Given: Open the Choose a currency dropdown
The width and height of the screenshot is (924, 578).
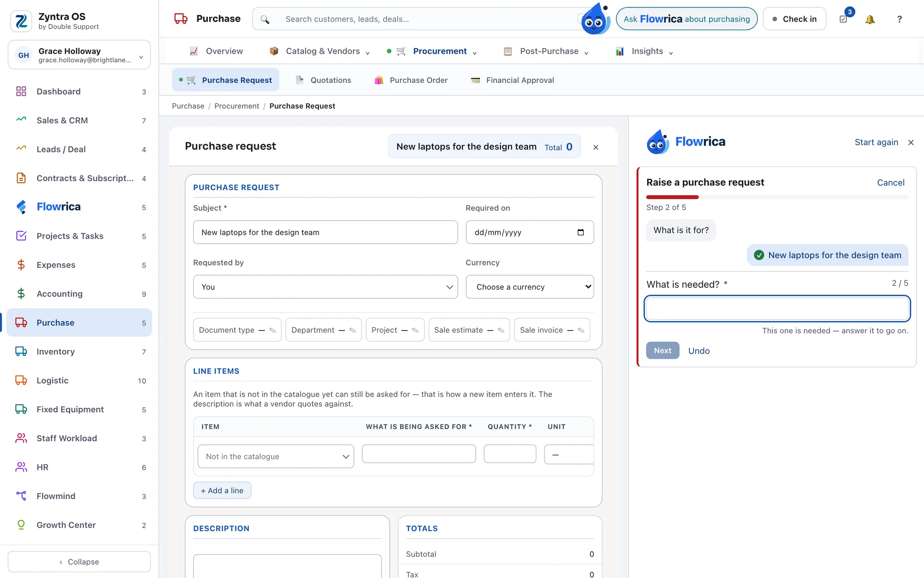Looking at the screenshot, I should coord(530,287).
